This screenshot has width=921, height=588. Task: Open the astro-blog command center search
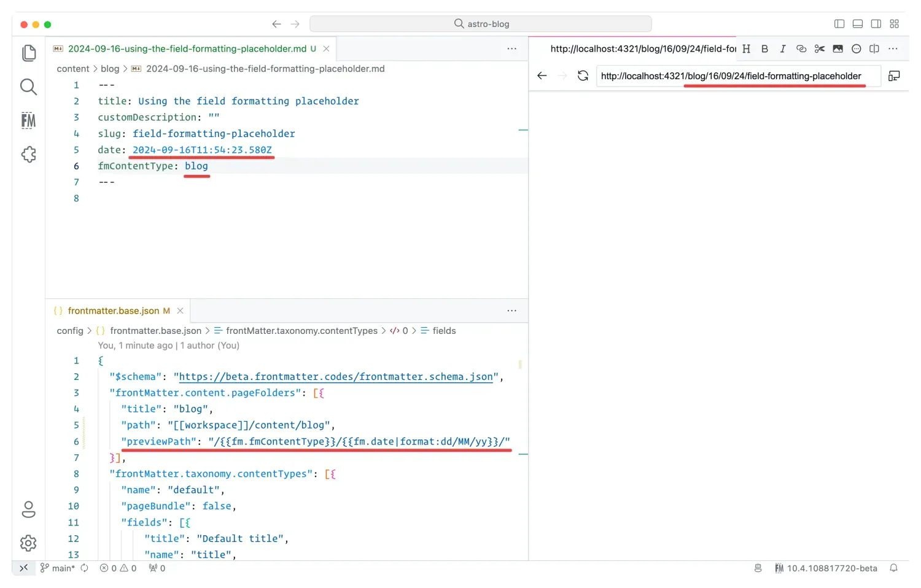tap(481, 24)
